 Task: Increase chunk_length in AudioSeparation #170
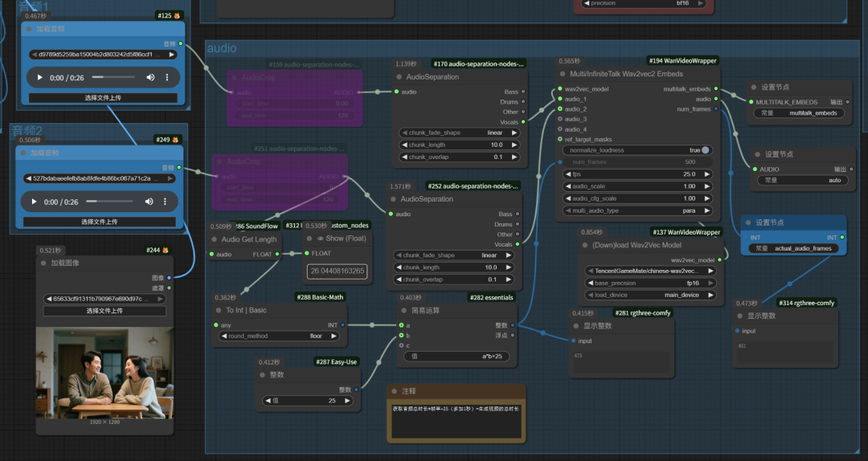tap(514, 145)
